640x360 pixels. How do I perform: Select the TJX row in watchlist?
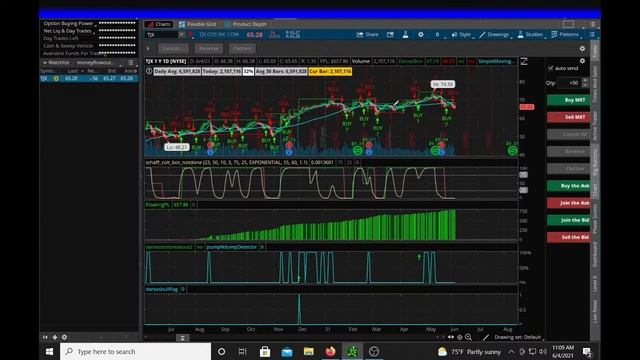click(x=89, y=78)
